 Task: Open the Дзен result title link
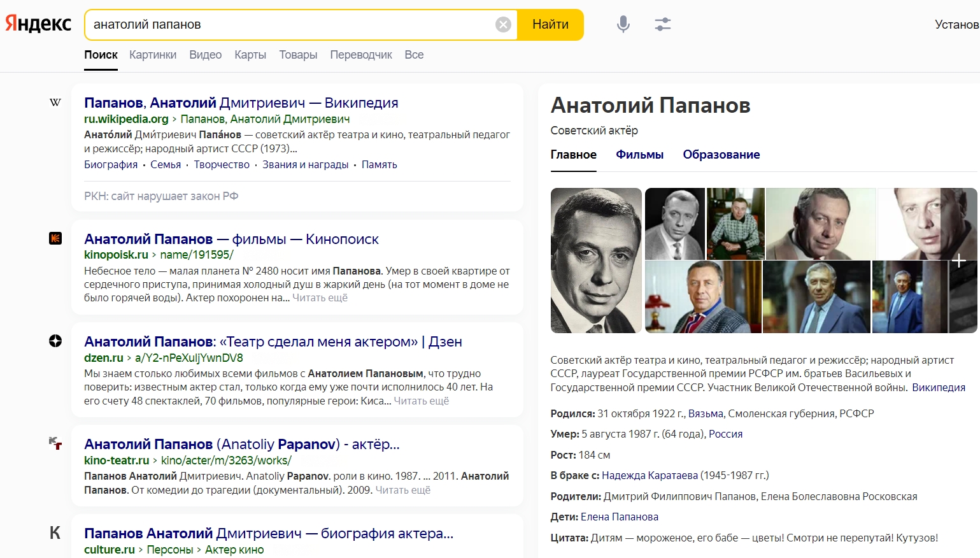[x=273, y=341]
